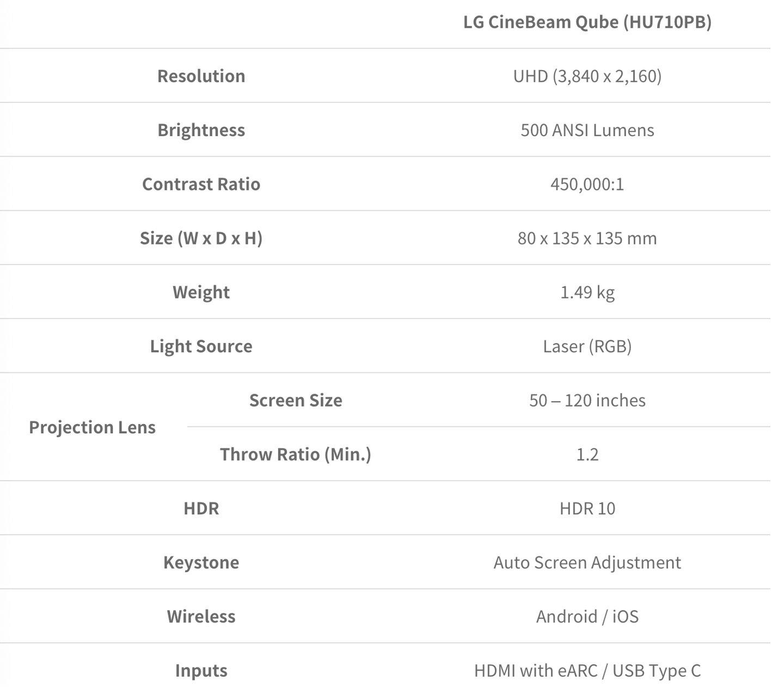Screen dimensions: 784x687
Task: Click the 50 – 120 inches value
Action: tap(587, 400)
